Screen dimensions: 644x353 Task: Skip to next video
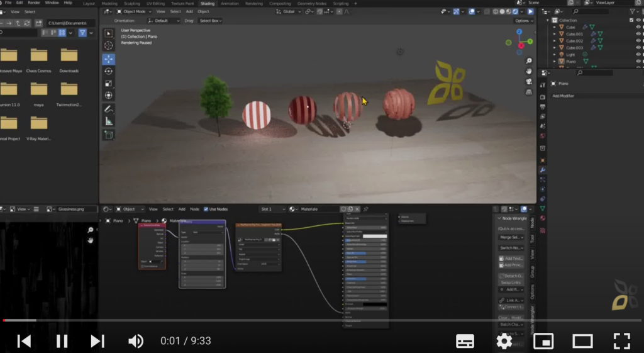coord(97,340)
